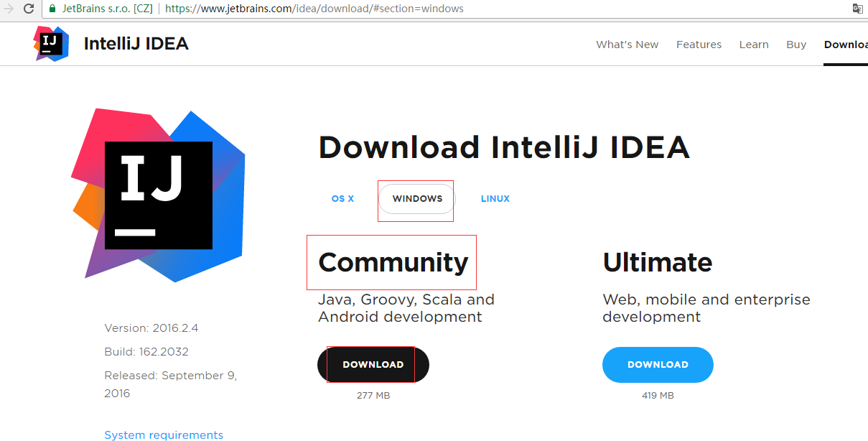Reload the page with the refresh icon

pos(28,9)
